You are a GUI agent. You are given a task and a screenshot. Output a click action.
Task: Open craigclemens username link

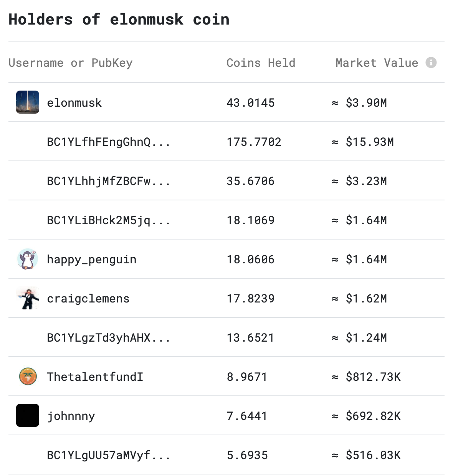pyautogui.click(x=88, y=299)
